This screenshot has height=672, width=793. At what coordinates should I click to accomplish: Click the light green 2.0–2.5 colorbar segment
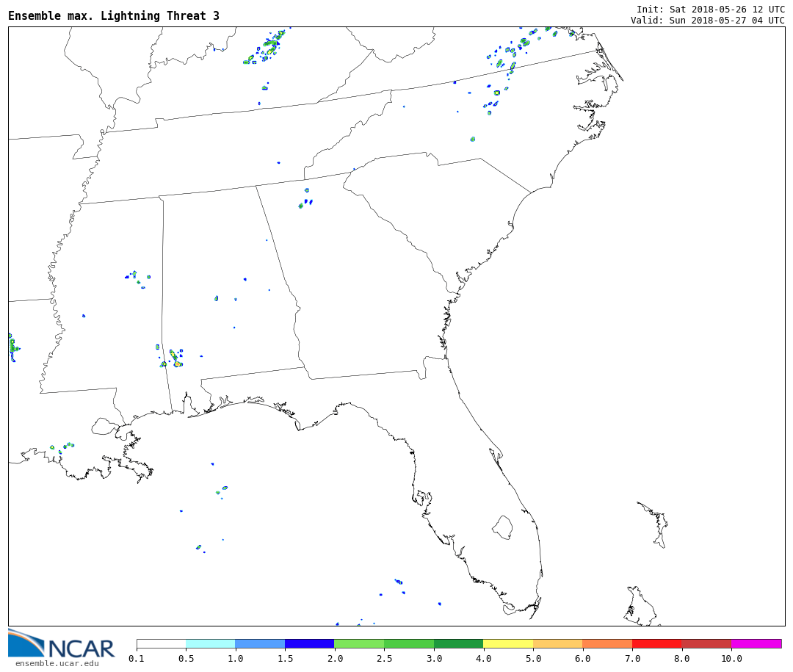point(360,643)
